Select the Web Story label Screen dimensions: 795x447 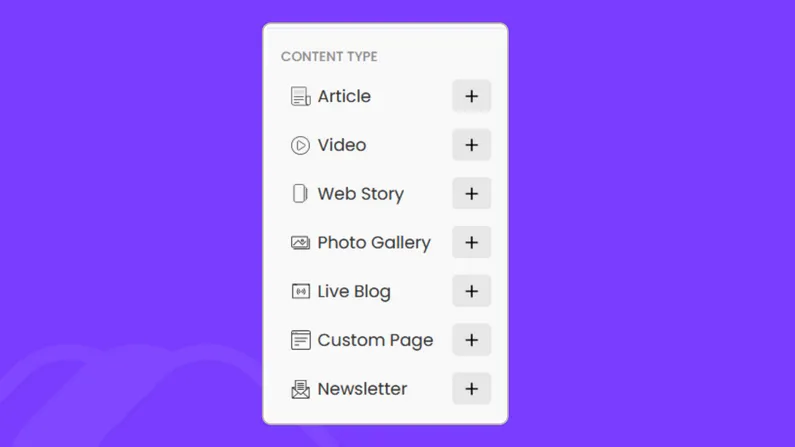pos(360,194)
